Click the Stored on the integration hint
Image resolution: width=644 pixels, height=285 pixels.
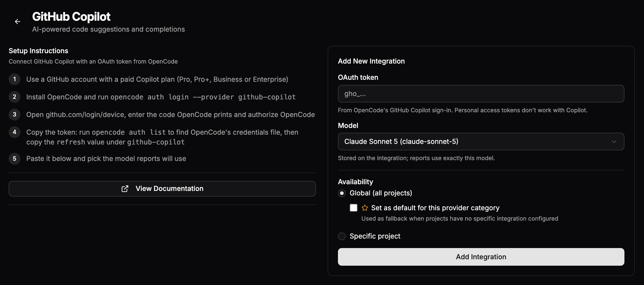tap(416, 158)
